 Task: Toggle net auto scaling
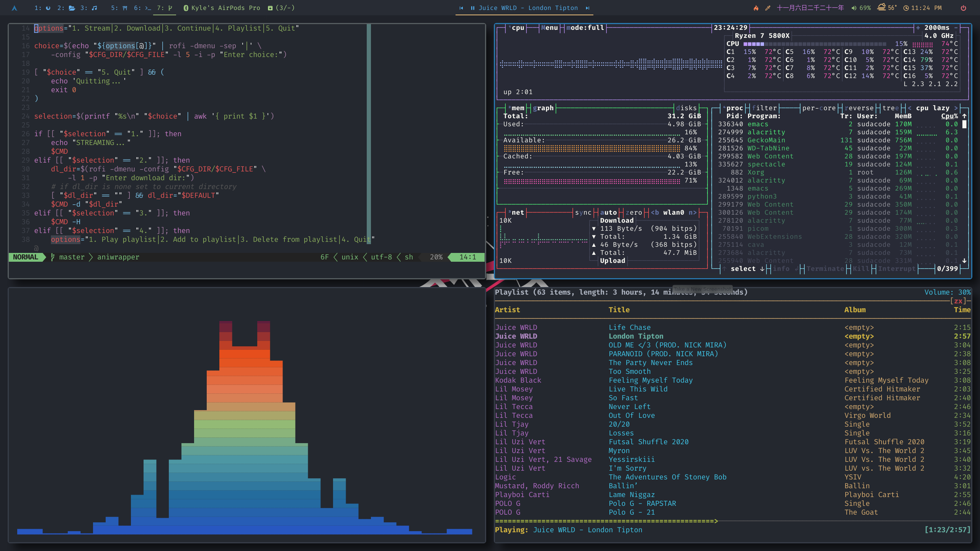(x=608, y=212)
